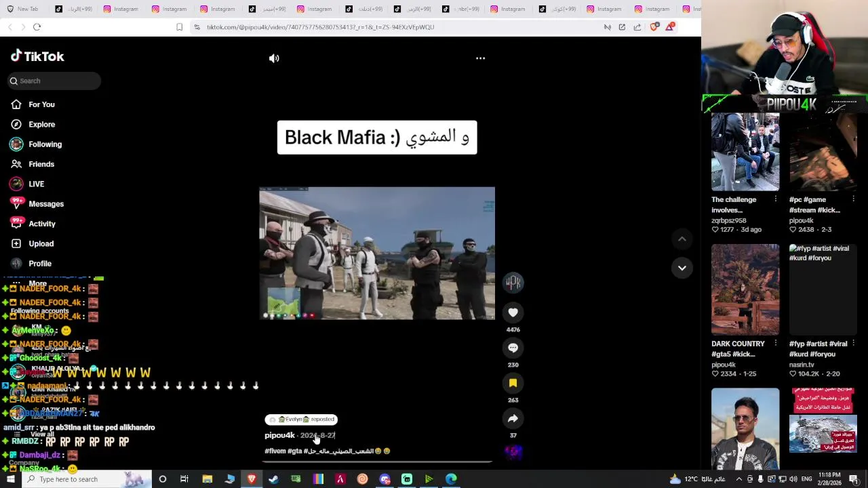Open the Brave Rewards icon
The height and width of the screenshot is (488, 868).
pyautogui.click(x=670, y=27)
